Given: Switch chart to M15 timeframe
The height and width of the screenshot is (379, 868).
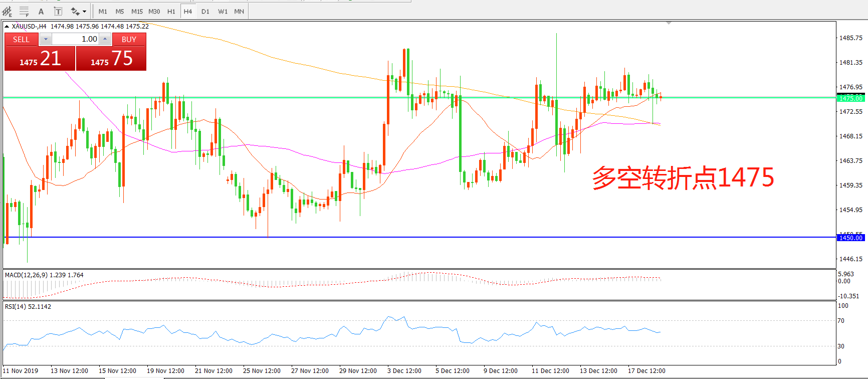Looking at the screenshot, I should (137, 11).
